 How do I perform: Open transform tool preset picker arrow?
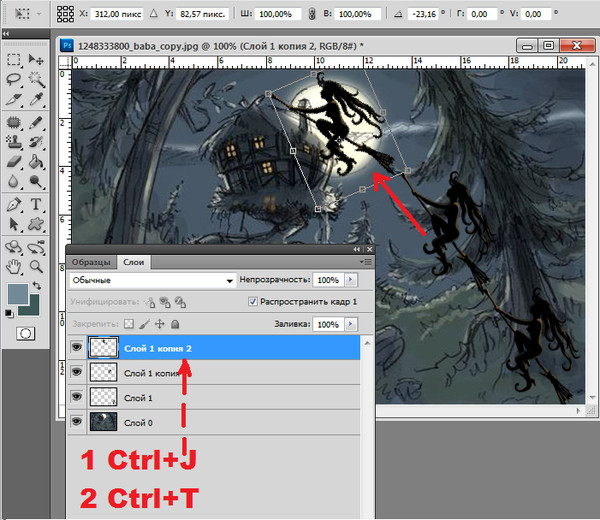click(39, 14)
